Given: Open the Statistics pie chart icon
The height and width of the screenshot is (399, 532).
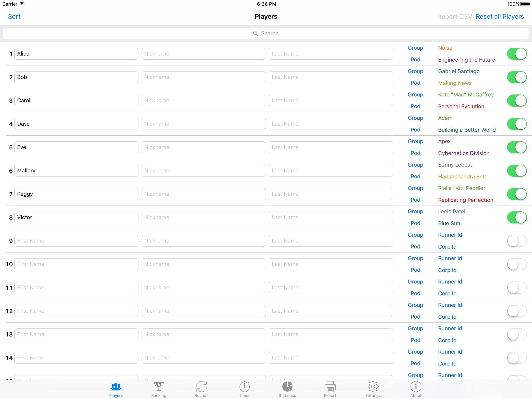Looking at the screenshot, I should pyautogui.click(x=287, y=389).
